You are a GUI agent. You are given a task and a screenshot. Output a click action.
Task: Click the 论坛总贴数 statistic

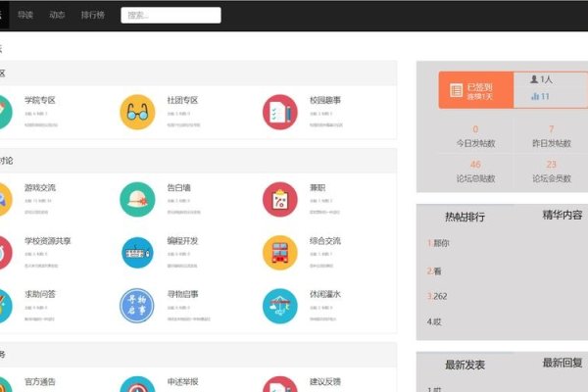pyautogui.click(x=476, y=171)
